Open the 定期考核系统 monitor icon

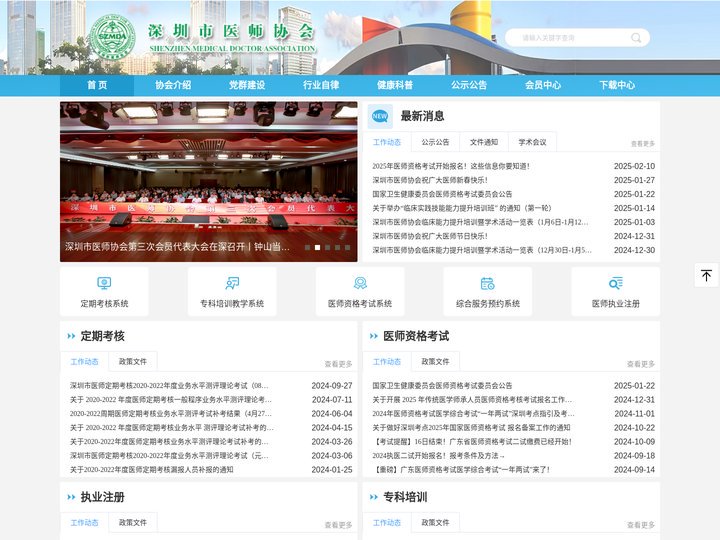104,283
